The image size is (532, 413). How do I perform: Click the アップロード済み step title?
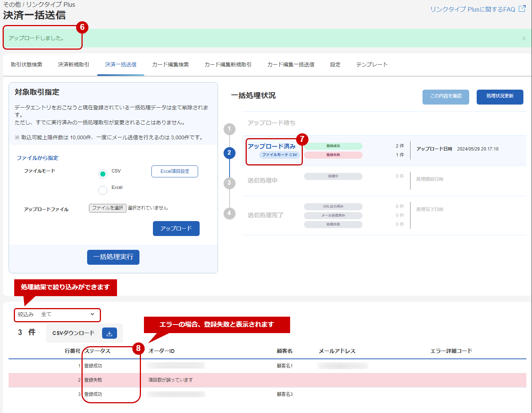(271, 146)
